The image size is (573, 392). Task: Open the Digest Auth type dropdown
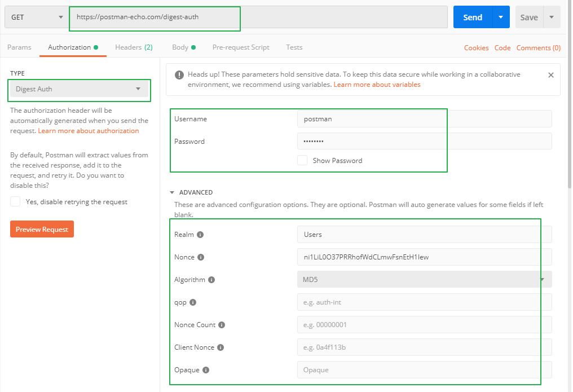78,89
